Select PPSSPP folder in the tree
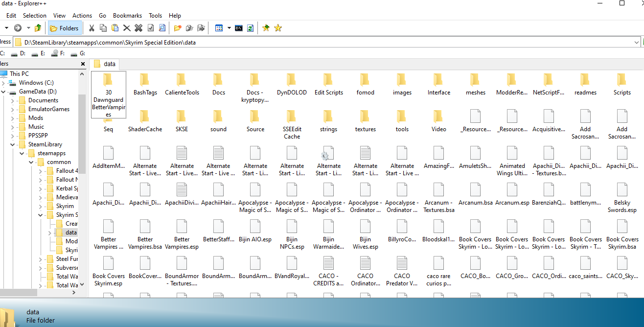644x327 pixels. 38,136
